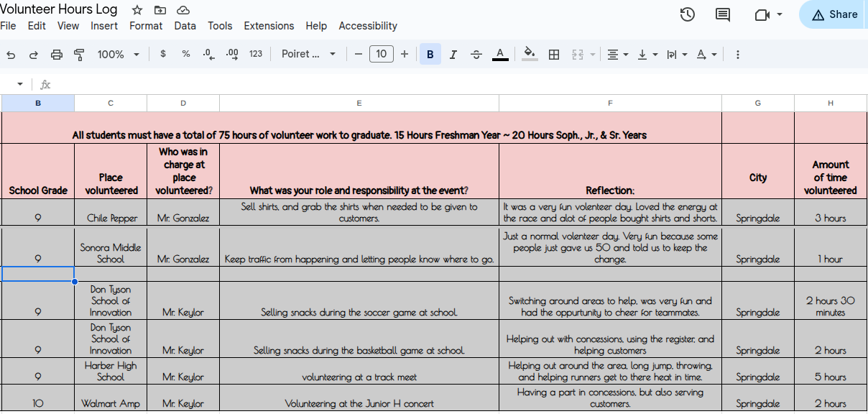Star the Volunteer Hours Log document
This screenshot has width=868, height=414.
coord(137,10)
